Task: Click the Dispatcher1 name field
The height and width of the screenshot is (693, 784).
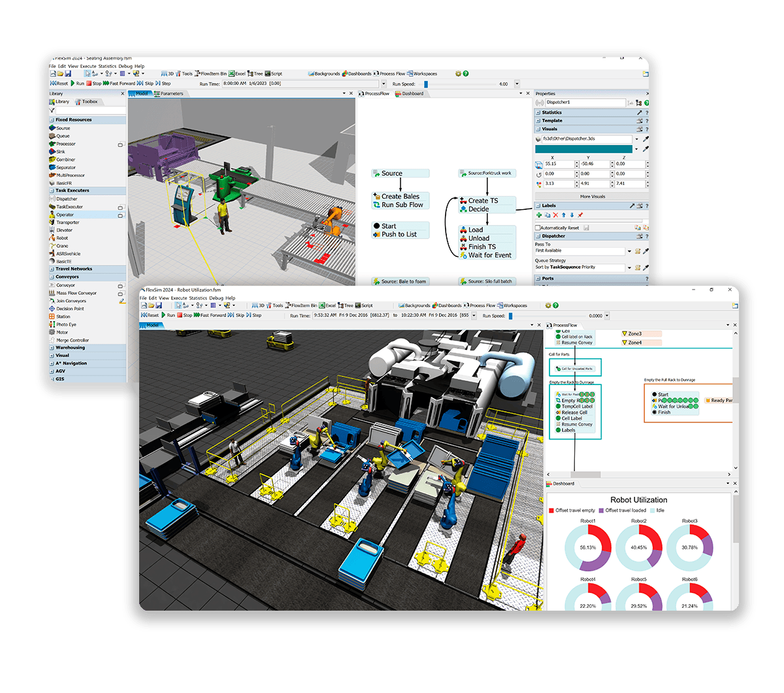Action: click(585, 103)
